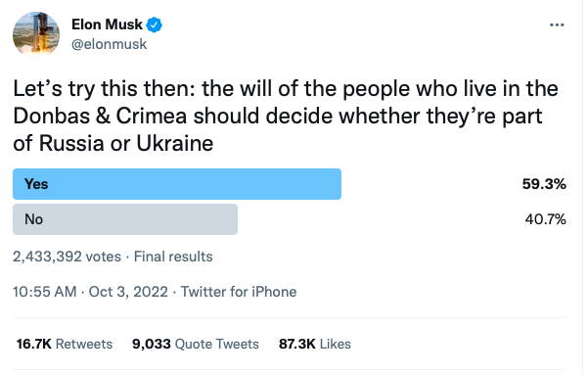588x375 pixels.
Task: Click the Twitter for iPhone source link
Action: (x=239, y=292)
